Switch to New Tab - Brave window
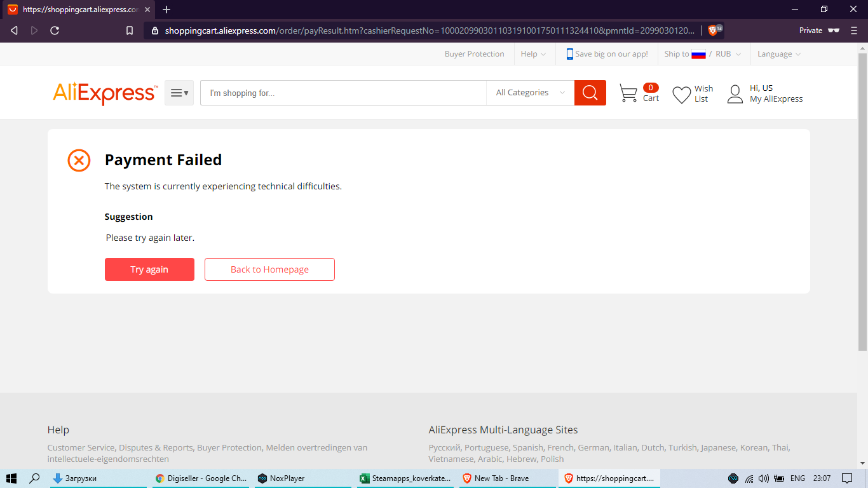The image size is (868, 488). tap(506, 478)
